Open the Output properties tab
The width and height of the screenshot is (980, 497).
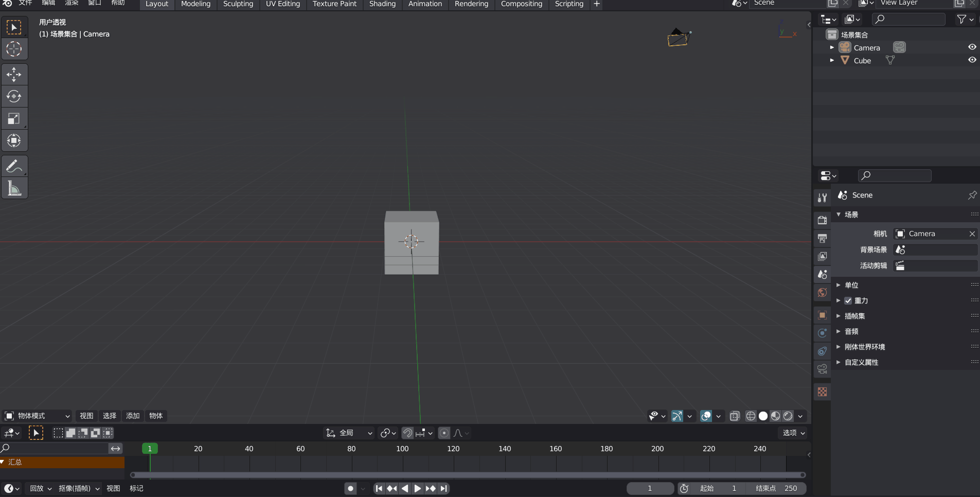(x=822, y=238)
